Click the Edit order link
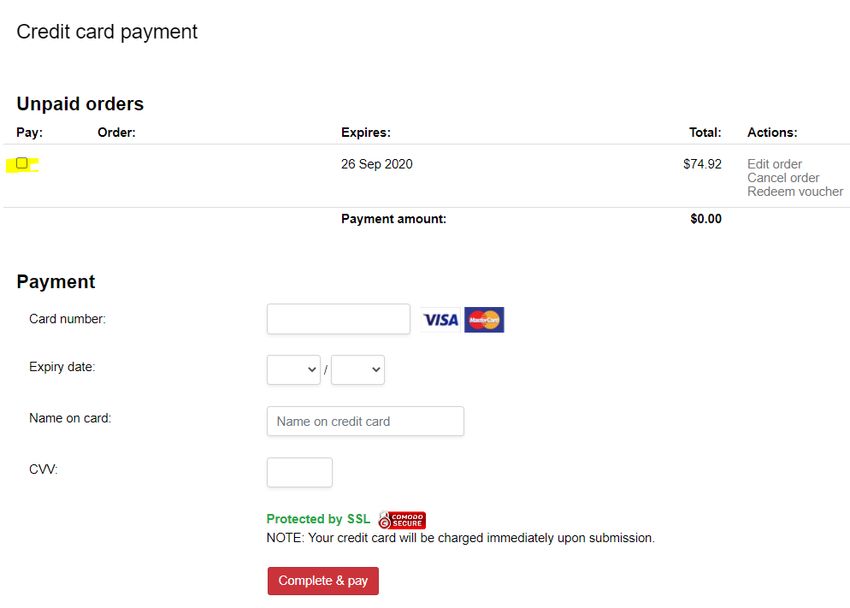Viewport: 850px width, 608px height. (x=774, y=164)
